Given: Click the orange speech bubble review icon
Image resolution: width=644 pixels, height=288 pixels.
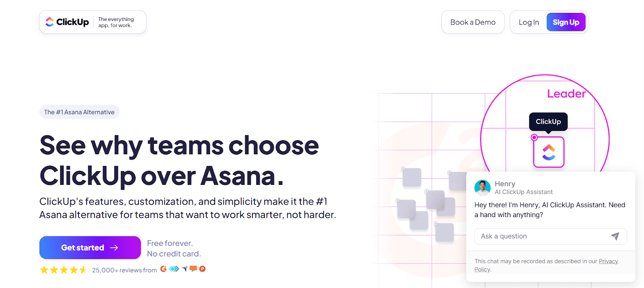Looking at the screenshot, I should [194, 269].
